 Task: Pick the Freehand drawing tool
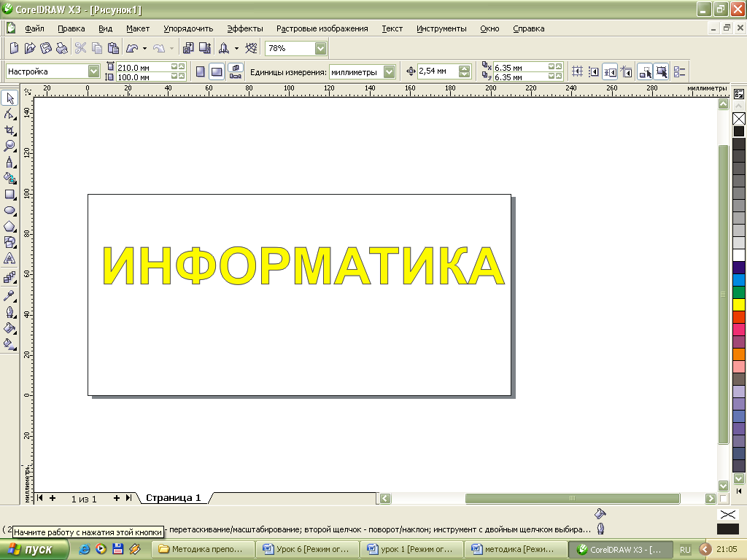pos(9,163)
